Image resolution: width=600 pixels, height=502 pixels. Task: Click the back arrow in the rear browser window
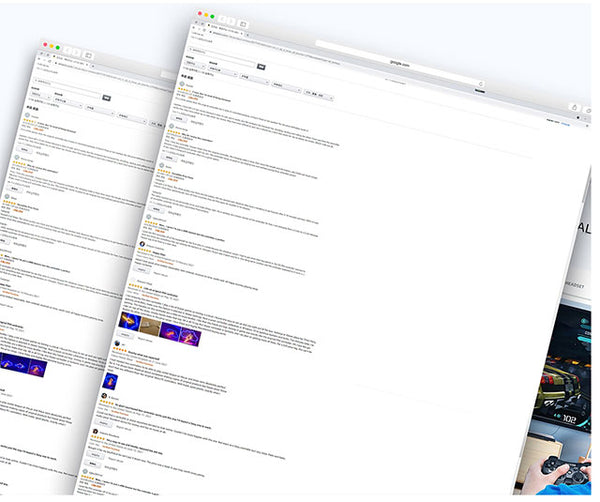coord(69,49)
